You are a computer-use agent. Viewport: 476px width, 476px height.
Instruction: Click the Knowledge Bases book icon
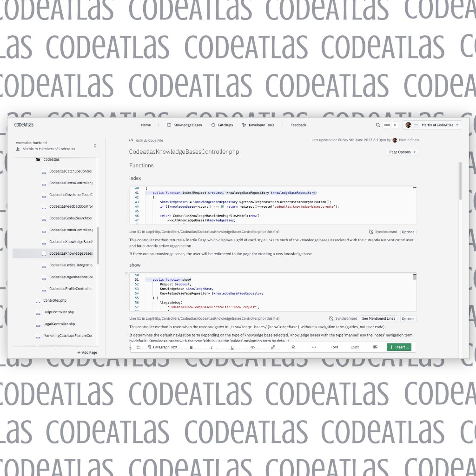pos(169,125)
